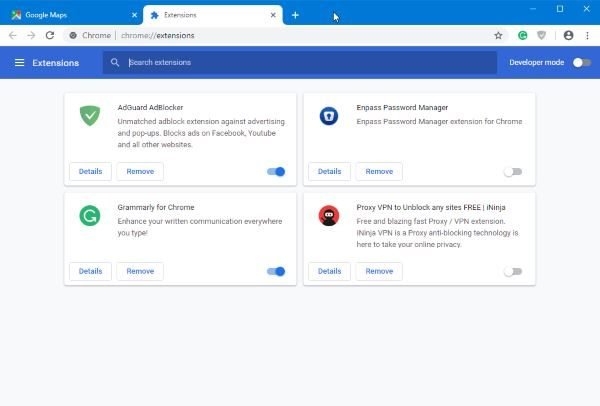Click the iNinja Proxy VPN icon

coord(329,216)
